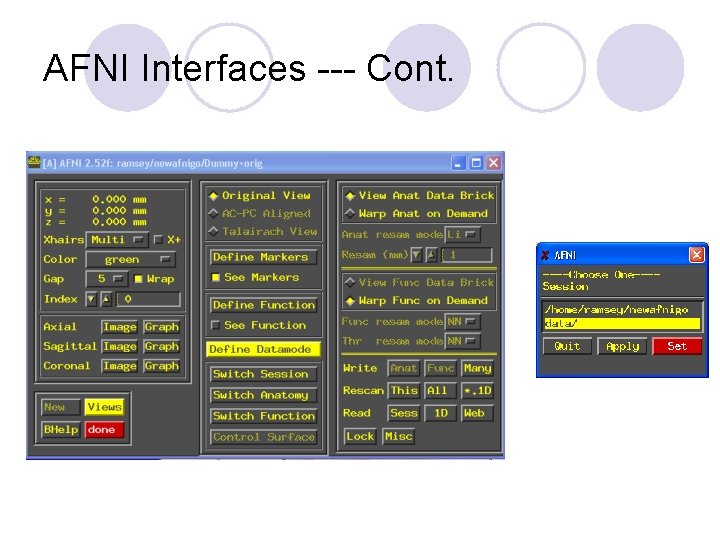
Task: Select View Anat Data Brick
Action: (x=420, y=196)
